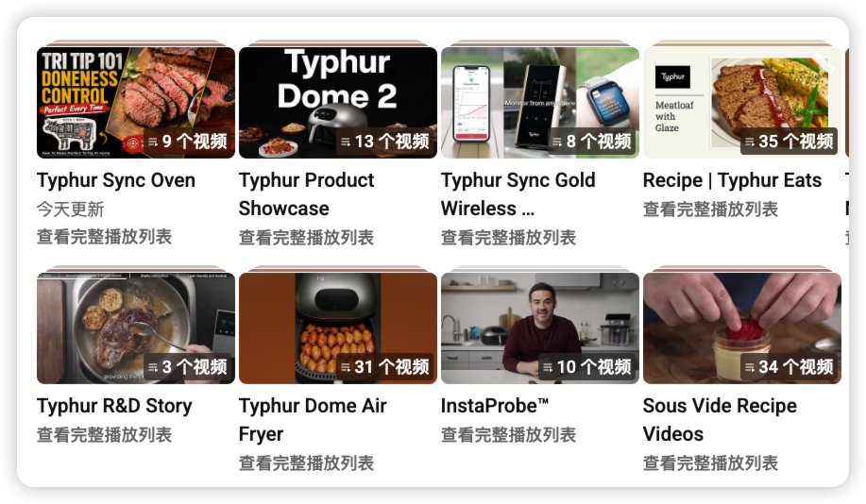Open the Typhur Sync Gold Wireless title
Image resolution: width=866 pixels, height=504 pixels.
click(518, 194)
